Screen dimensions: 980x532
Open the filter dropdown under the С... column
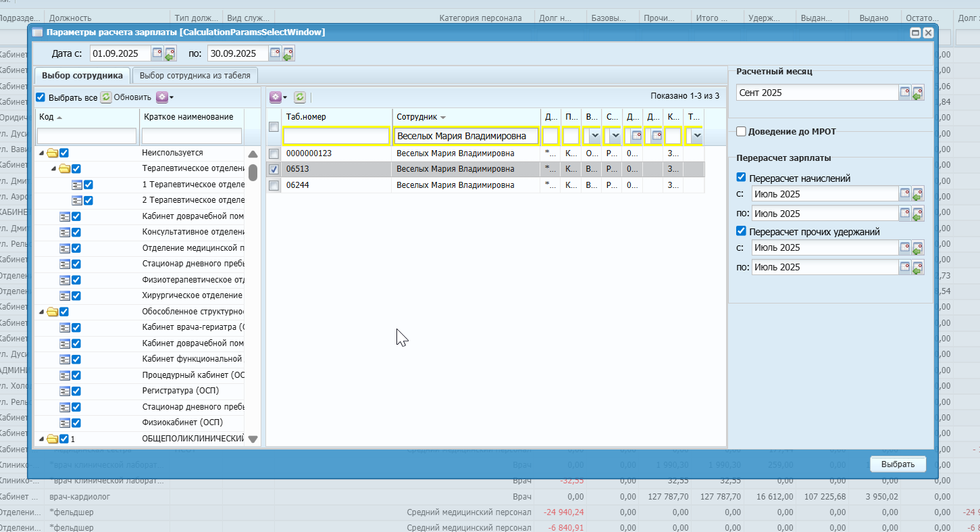[615, 136]
